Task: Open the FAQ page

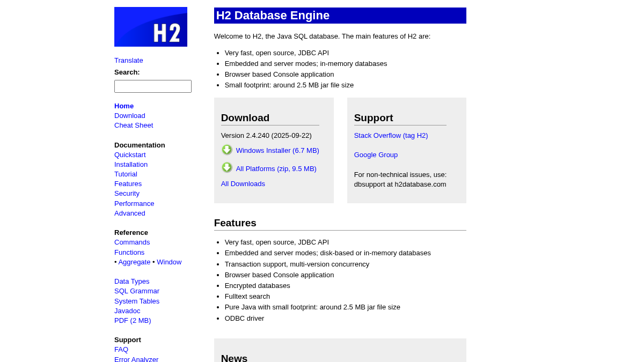Action: [x=121, y=350]
